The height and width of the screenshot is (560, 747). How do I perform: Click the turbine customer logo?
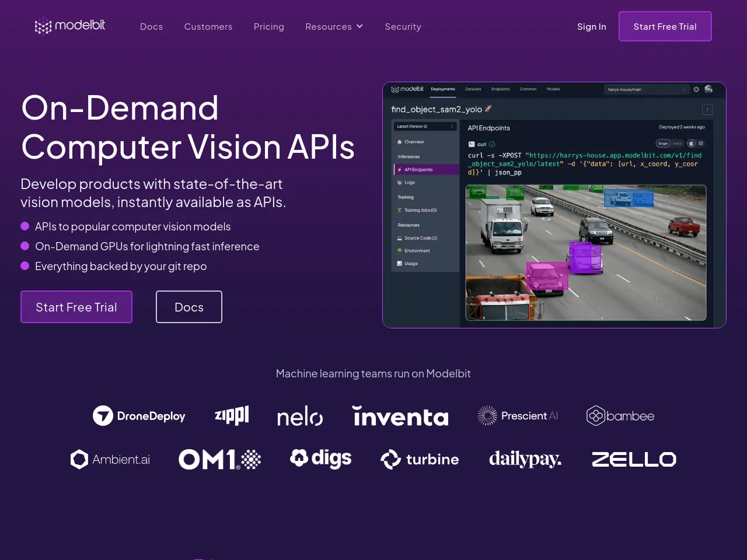(420, 460)
